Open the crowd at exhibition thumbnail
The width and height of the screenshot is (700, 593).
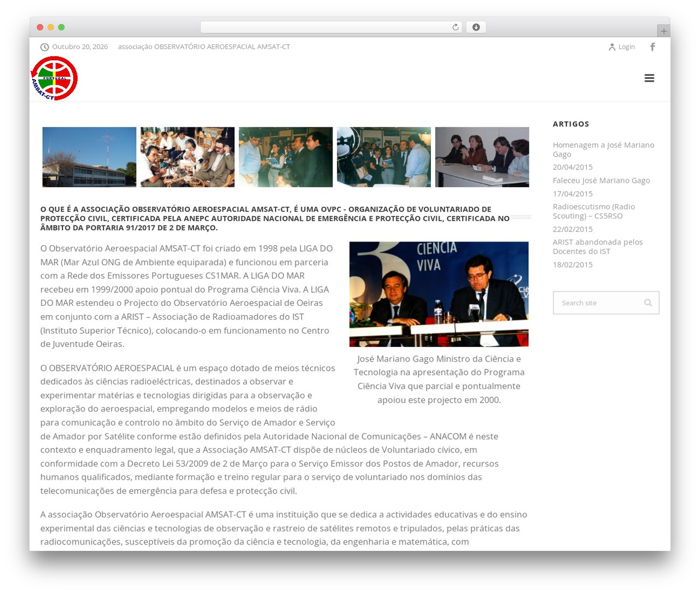pos(384,157)
